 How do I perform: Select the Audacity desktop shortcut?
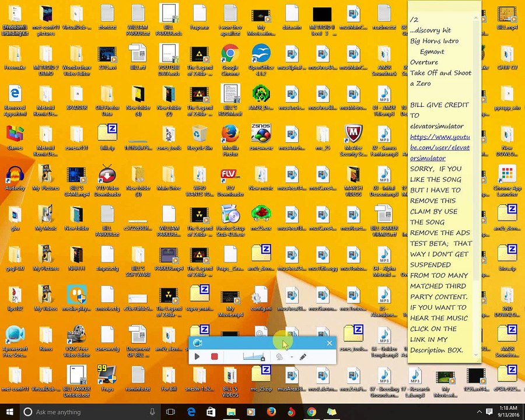point(15,179)
